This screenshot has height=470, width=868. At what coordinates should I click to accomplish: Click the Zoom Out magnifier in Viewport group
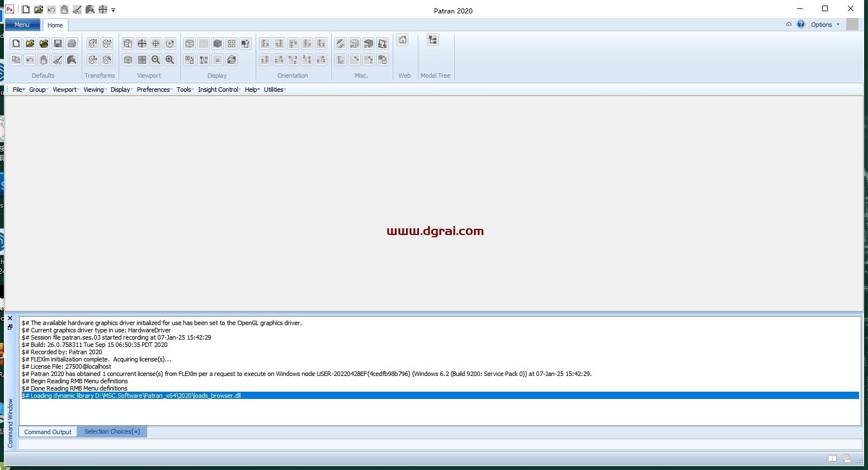click(x=156, y=59)
